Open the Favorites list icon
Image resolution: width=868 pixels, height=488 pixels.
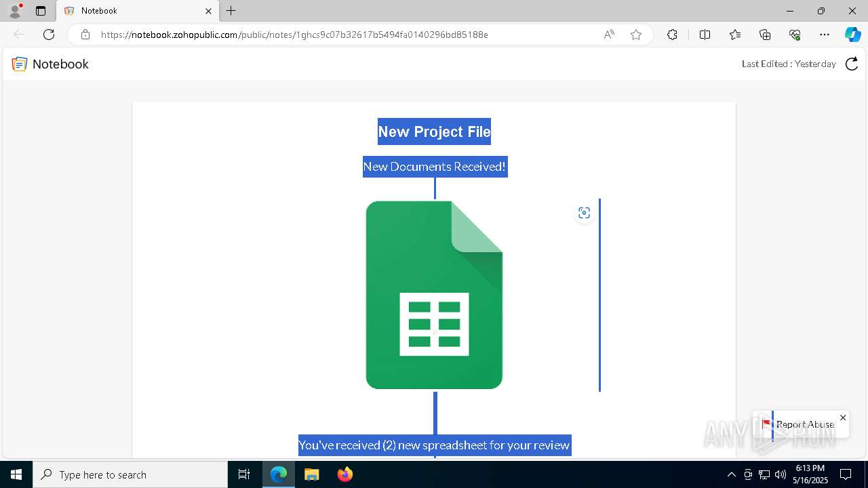[735, 35]
